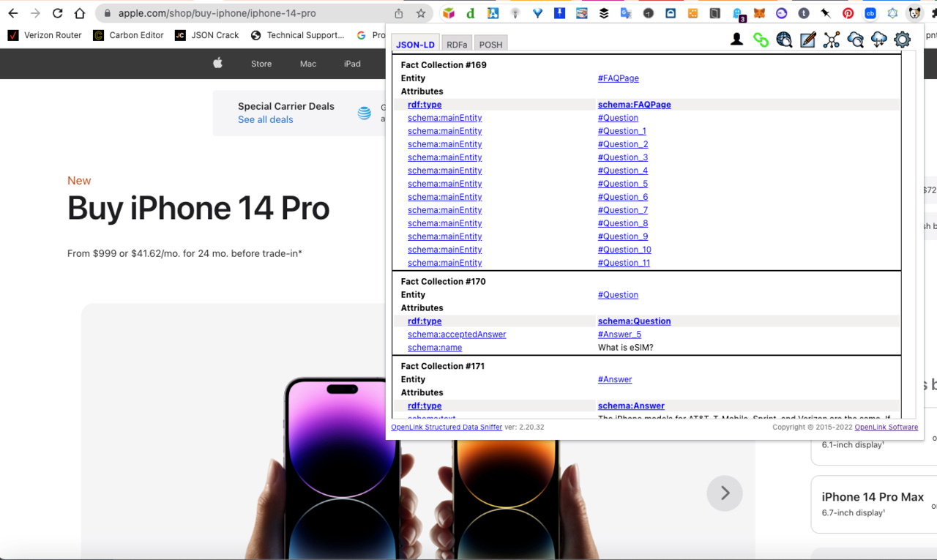The image size is (937, 560).
Task: Click the cloud download icon
Action: (x=878, y=40)
